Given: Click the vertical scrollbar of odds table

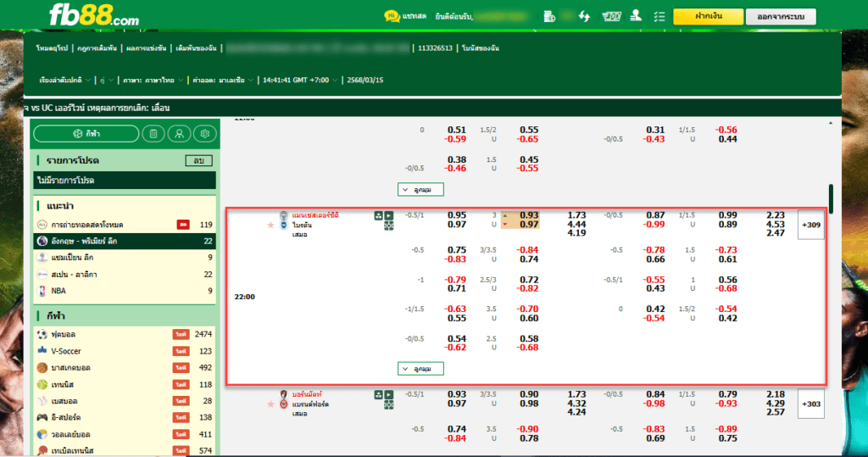Looking at the screenshot, I should [x=831, y=199].
